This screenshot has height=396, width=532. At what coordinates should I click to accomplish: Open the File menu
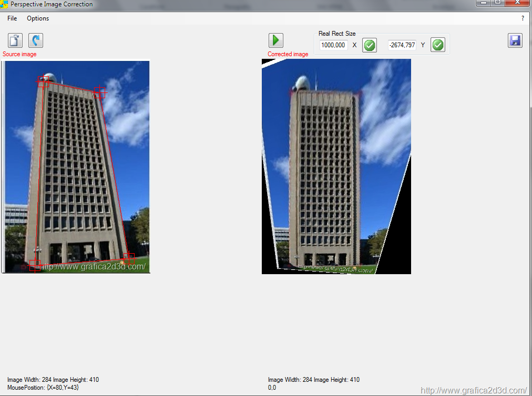pyautogui.click(x=12, y=18)
